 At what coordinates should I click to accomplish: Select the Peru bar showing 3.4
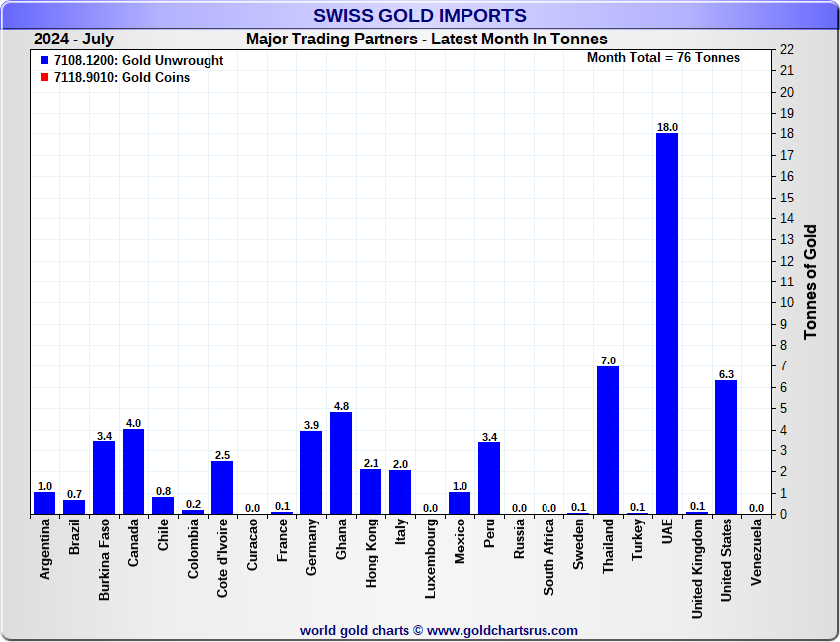(489, 478)
